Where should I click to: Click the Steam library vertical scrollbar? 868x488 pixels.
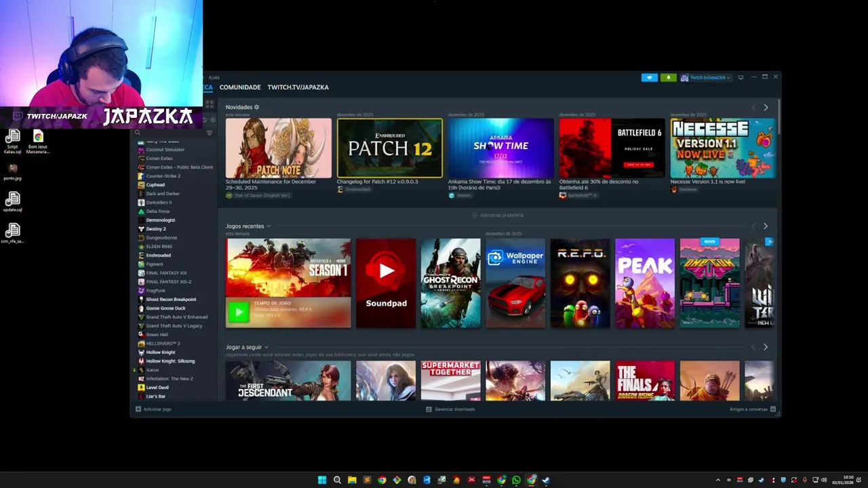click(x=778, y=117)
